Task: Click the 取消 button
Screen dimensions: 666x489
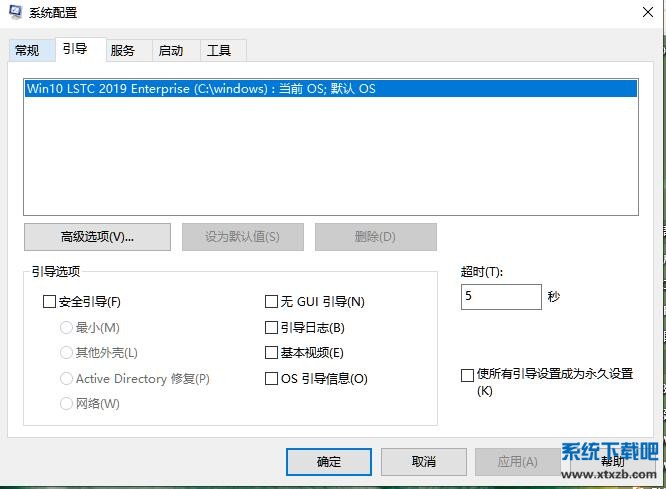Action: click(x=424, y=461)
